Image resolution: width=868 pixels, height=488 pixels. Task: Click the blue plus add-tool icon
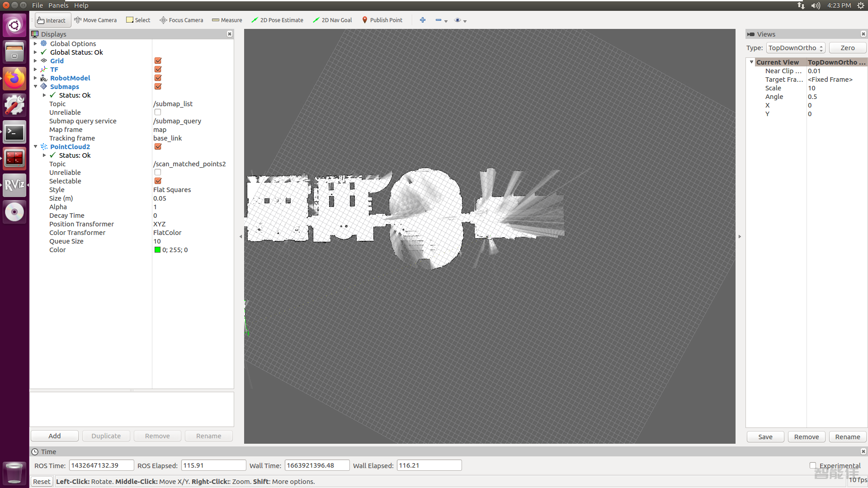pyautogui.click(x=423, y=20)
